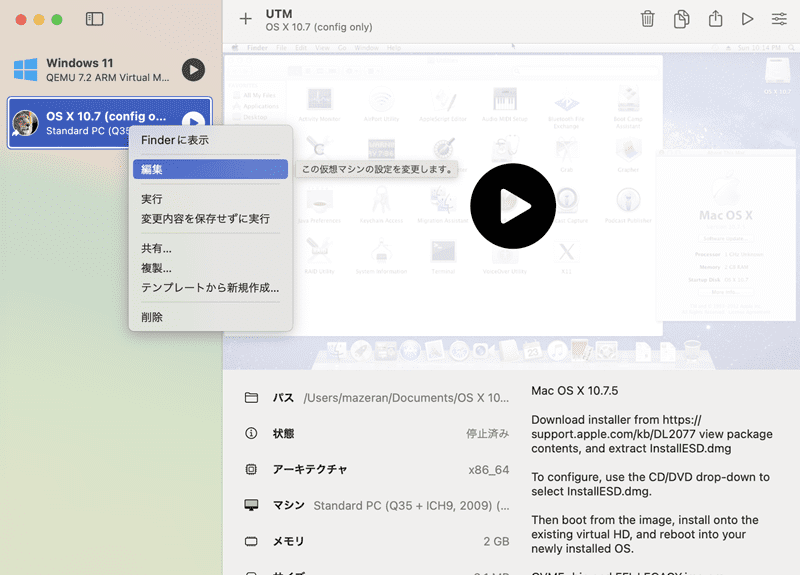The height and width of the screenshot is (575, 800).
Task: Click the label 状態
Action: tap(284, 434)
